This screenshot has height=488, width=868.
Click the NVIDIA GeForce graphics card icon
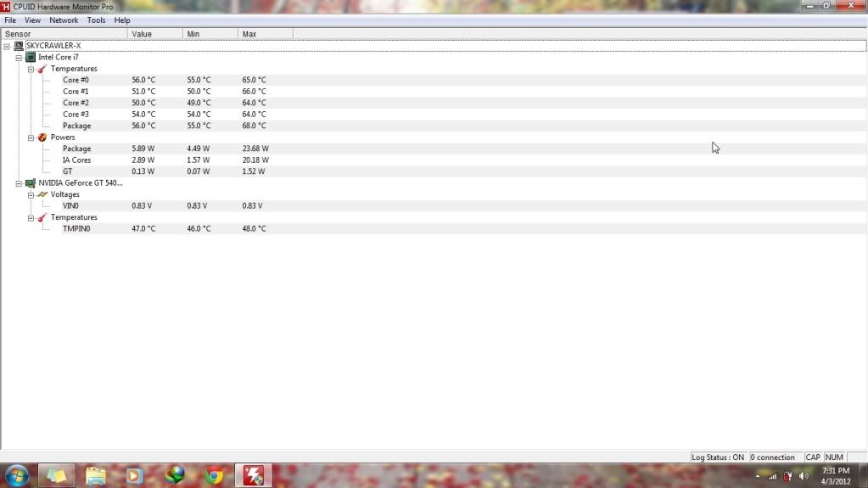coord(31,182)
